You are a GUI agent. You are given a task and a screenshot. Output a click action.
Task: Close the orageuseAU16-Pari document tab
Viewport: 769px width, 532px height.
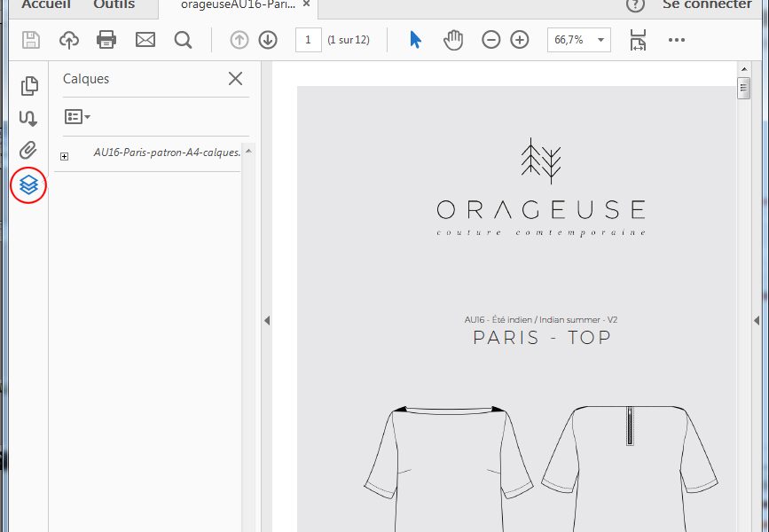pyautogui.click(x=306, y=4)
